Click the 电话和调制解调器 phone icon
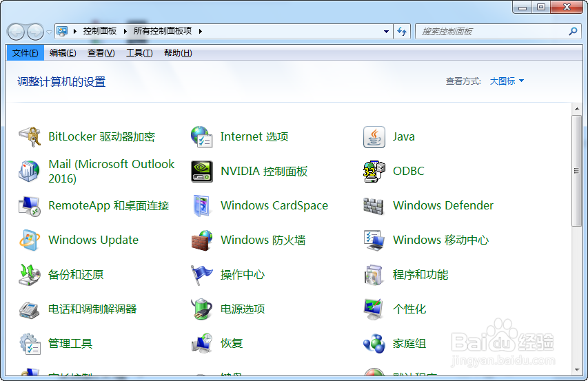 [30, 309]
